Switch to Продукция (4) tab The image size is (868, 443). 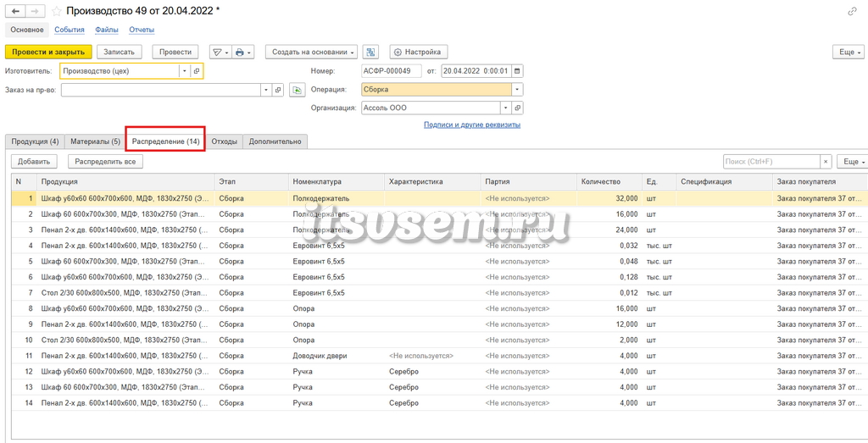(35, 141)
